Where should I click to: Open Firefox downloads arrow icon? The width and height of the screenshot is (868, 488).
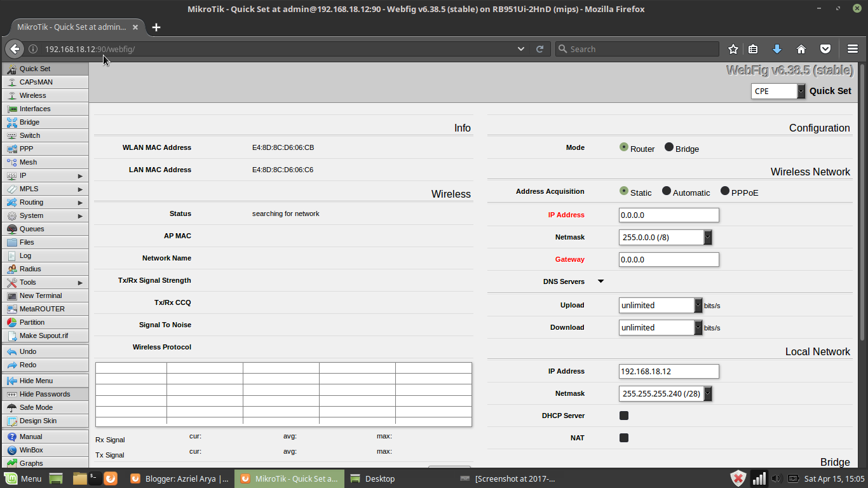776,49
